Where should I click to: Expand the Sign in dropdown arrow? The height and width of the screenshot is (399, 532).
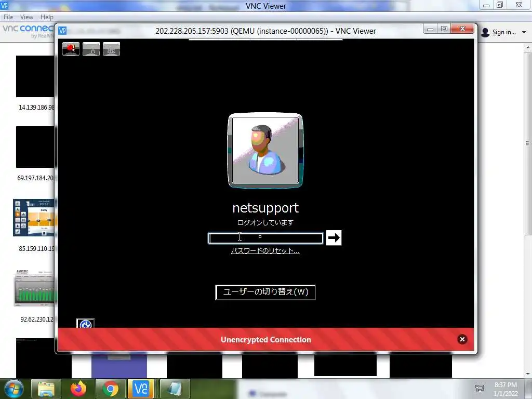524,32
